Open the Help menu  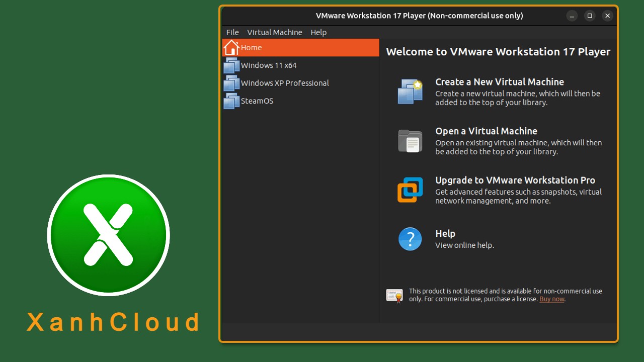(x=318, y=32)
